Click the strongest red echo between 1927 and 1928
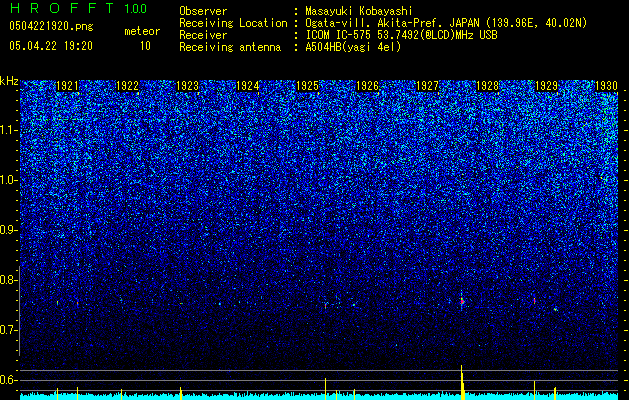The height and width of the screenshot is (400, 629). (x=462, y=301)
